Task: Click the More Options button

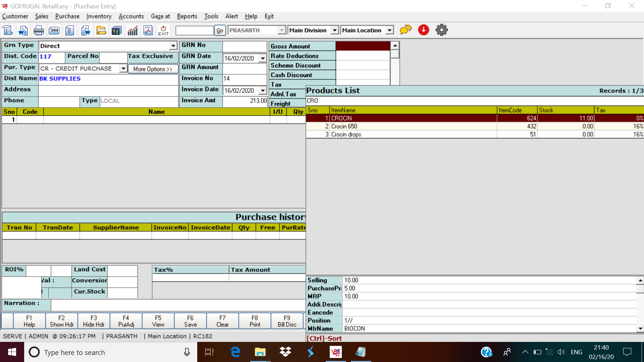Action: pos(153,69)
